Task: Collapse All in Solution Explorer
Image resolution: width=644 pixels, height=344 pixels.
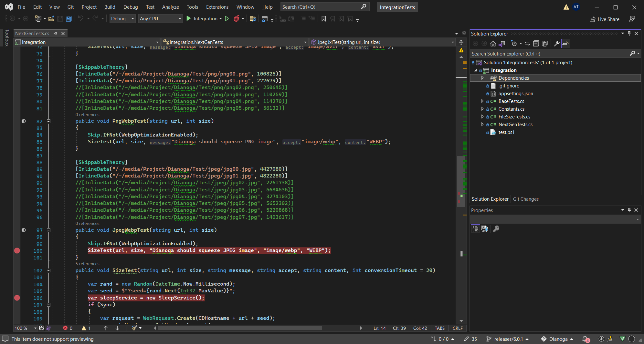Action: (536, 44)
